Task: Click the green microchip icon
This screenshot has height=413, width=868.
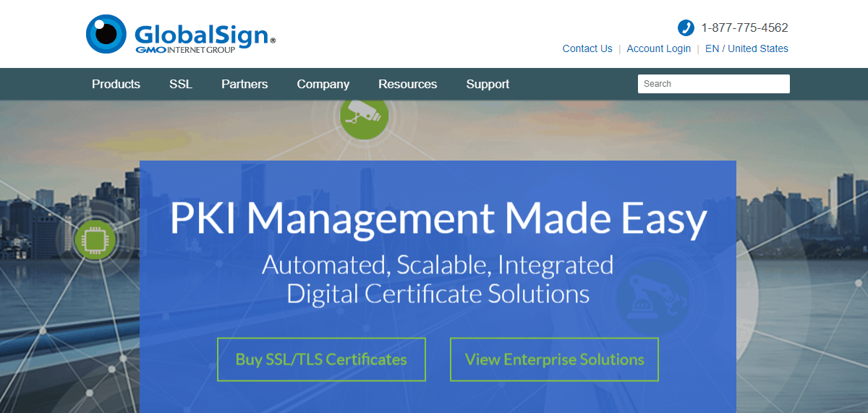Action: click(95, 239)
